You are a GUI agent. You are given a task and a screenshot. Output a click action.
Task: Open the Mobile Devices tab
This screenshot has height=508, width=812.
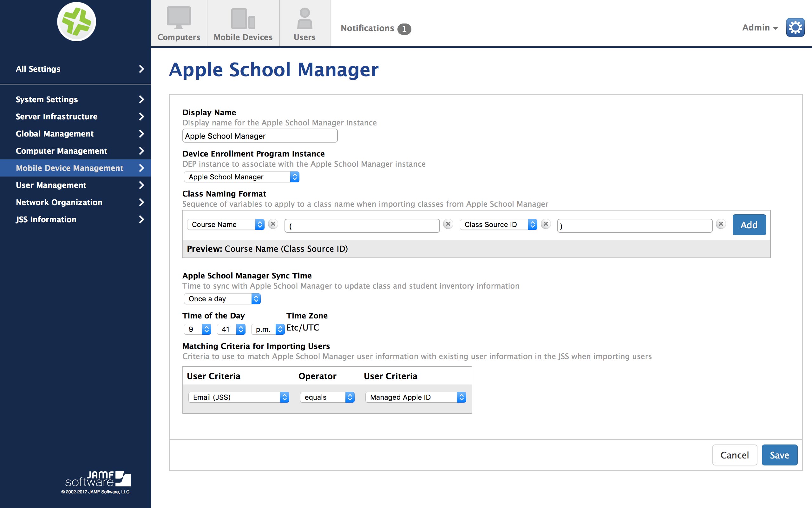243,23
